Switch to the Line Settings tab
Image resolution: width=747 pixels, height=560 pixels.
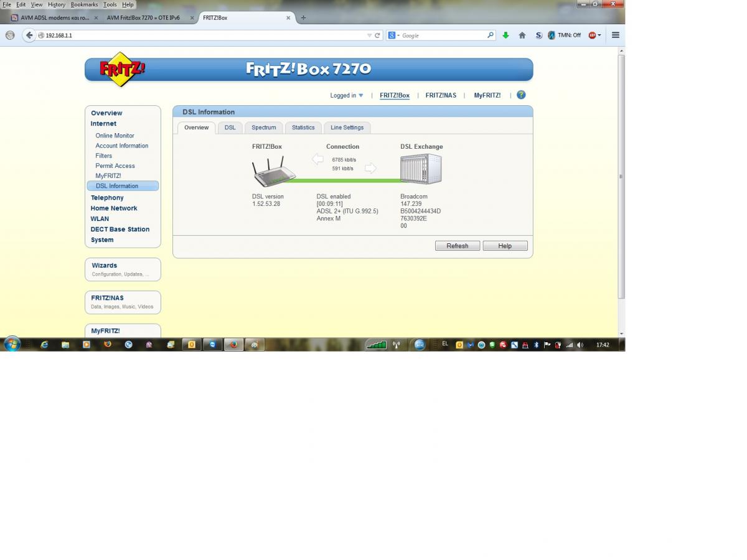tap(347, 128)
